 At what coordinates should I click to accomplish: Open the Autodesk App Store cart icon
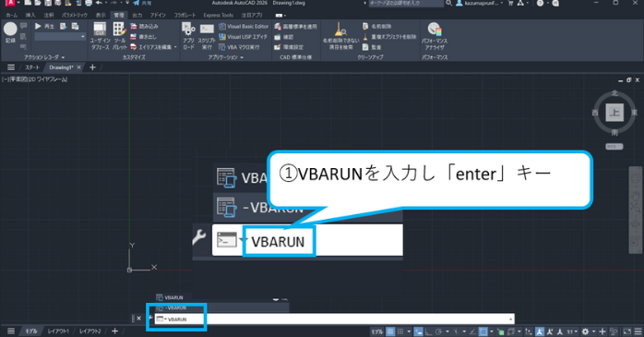point(510,3)
